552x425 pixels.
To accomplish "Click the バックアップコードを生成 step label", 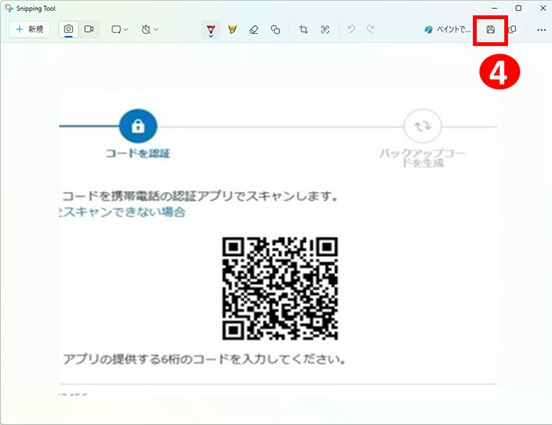I will pyautogui.click(x=422, y=158).
